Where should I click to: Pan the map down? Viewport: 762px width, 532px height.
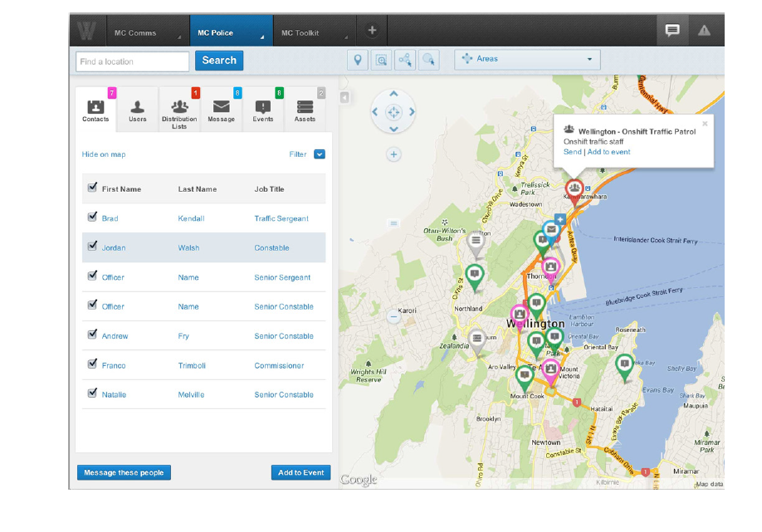[393, 129]
